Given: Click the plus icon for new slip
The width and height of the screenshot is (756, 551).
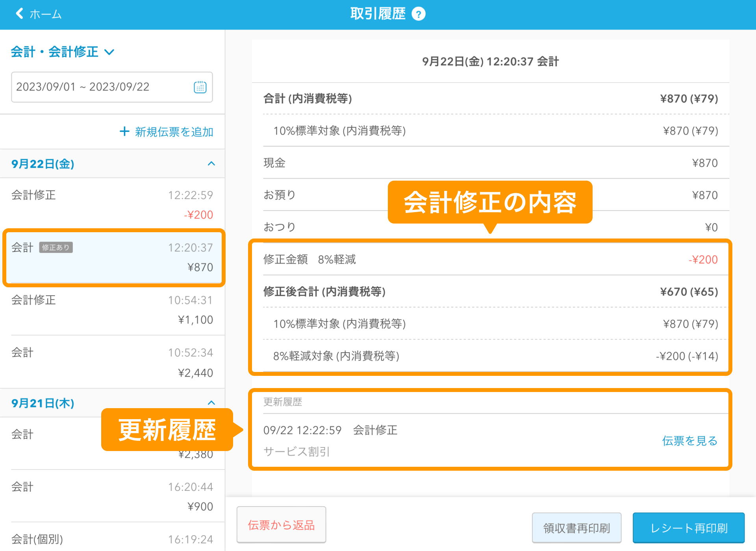Looking at the screenshot, I should 124,131.
